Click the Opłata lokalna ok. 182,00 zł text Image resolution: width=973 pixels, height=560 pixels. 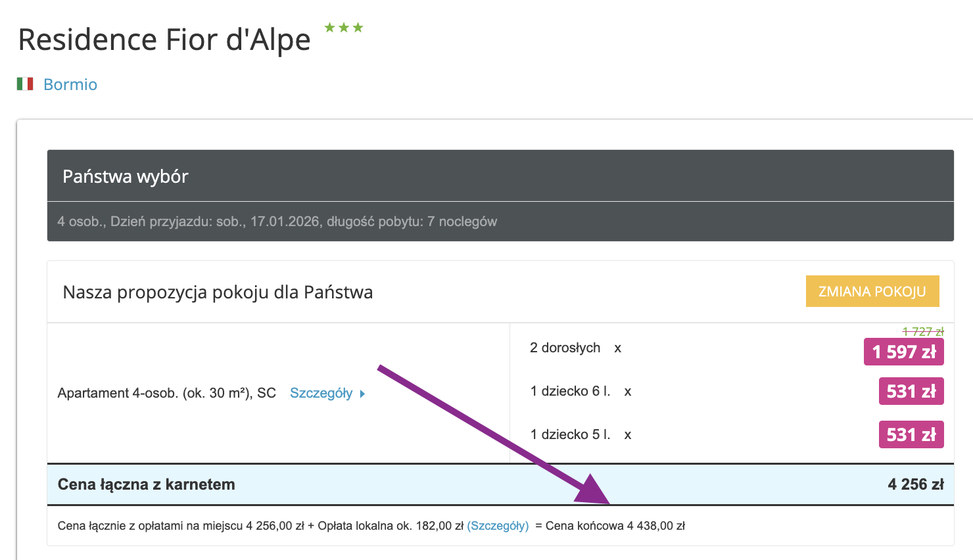[391, 526]
